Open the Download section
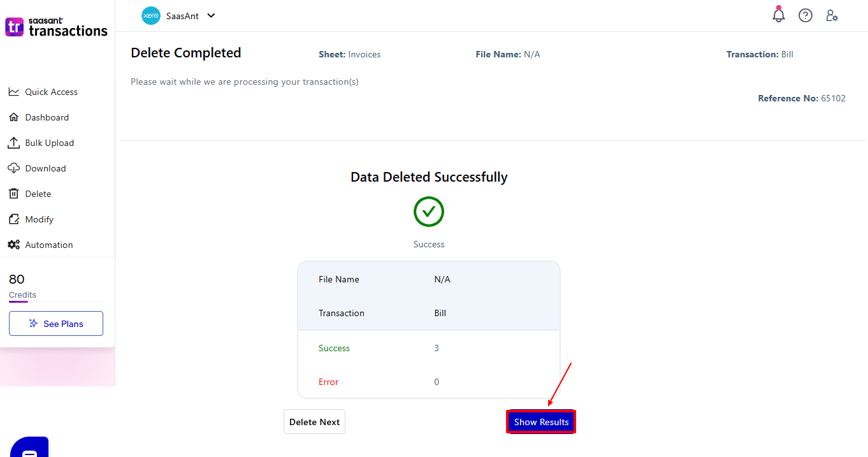 [13, 168]
